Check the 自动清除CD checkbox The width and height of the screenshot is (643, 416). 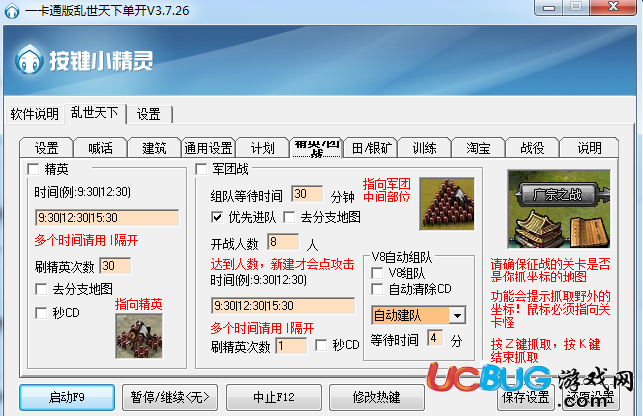[377, 289]
